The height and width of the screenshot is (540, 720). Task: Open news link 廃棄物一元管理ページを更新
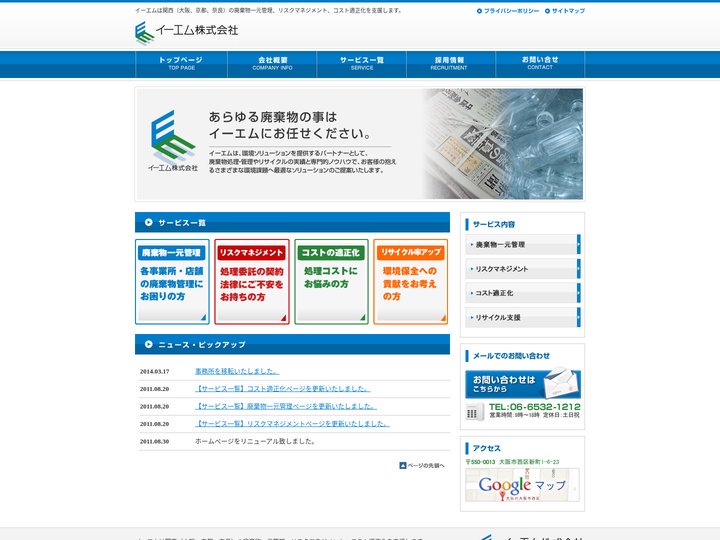click(x=286, y=406)
